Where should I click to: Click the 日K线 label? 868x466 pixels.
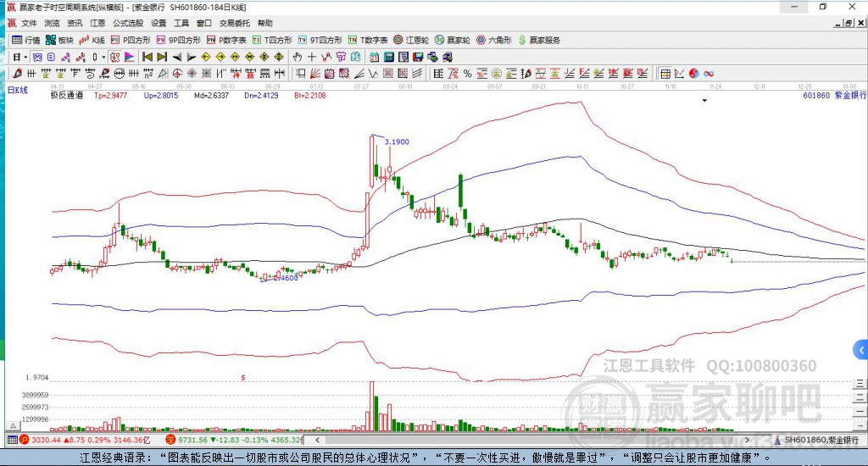pos(17,90)
